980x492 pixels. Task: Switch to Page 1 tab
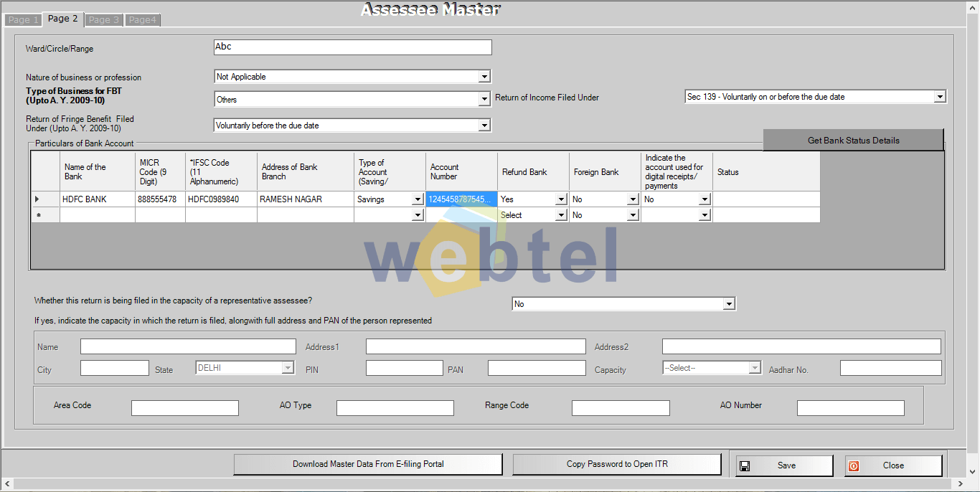24,20
